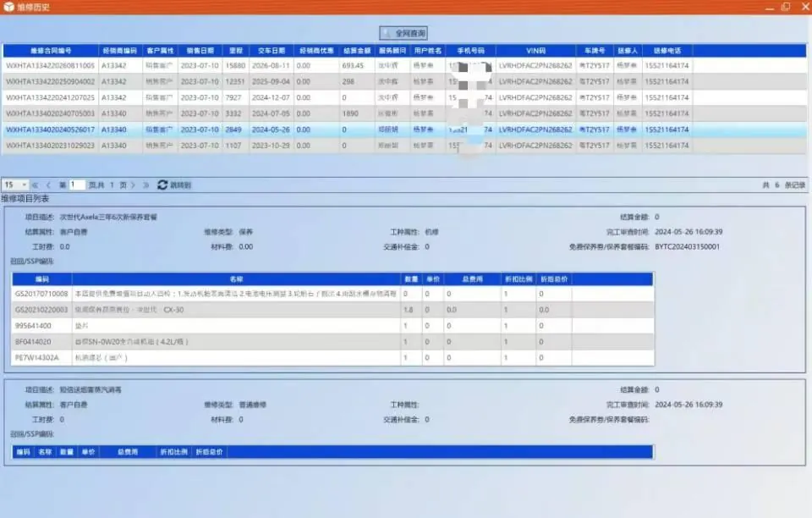
Task: Click the 名称 header above GS20170710008
Action: point(236,279)
